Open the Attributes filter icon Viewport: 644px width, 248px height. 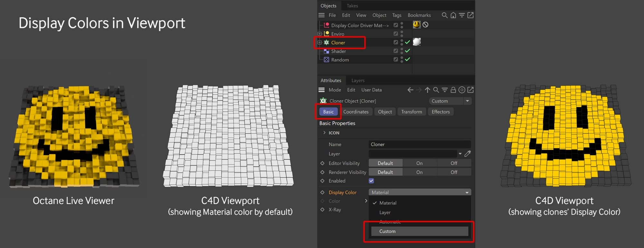click(445, 90)
